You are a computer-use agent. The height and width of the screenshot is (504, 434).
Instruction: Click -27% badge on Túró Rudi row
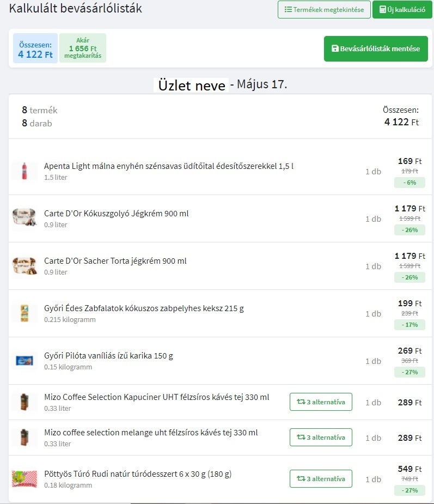410,490
